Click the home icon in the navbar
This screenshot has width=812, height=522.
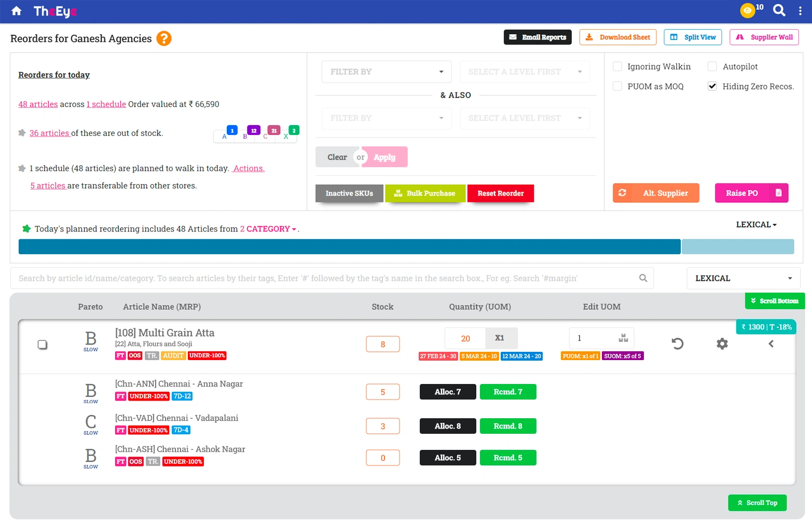click(16, 11)
